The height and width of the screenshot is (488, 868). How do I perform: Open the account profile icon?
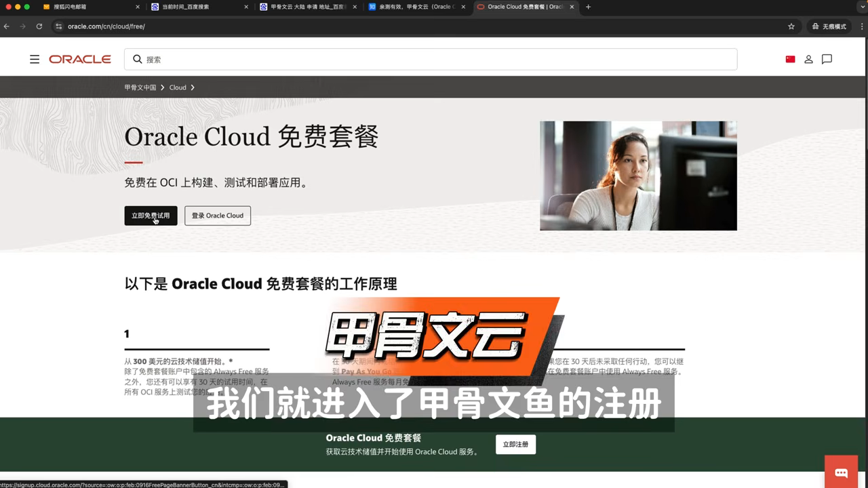[808, 60]
